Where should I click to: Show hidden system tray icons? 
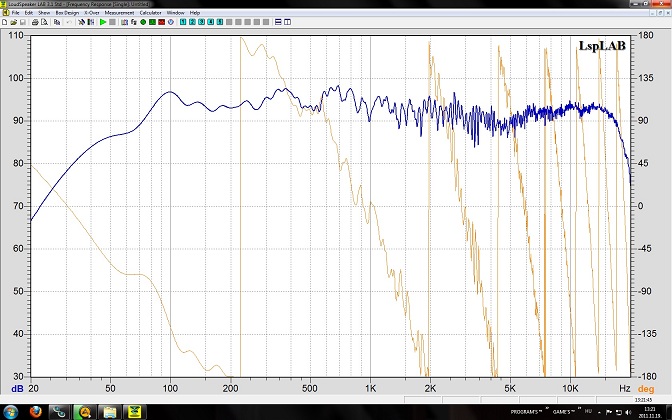pyautogui.click(x=599, y=413)
